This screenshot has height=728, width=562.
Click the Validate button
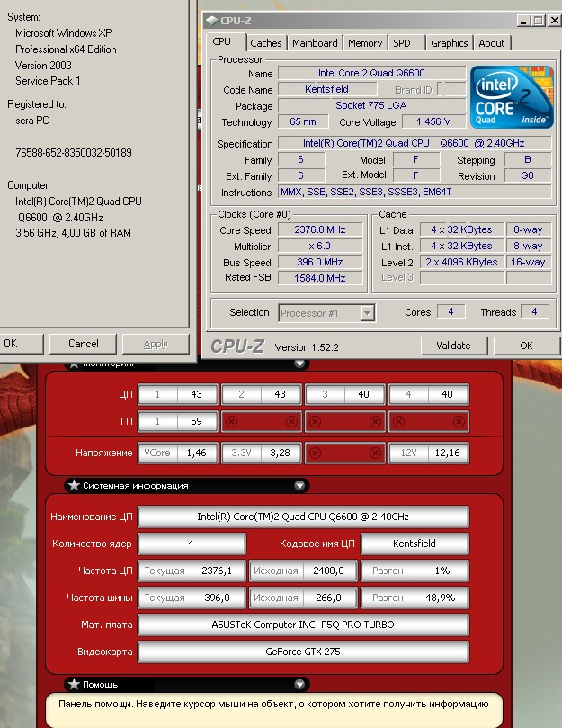[453, 346]
